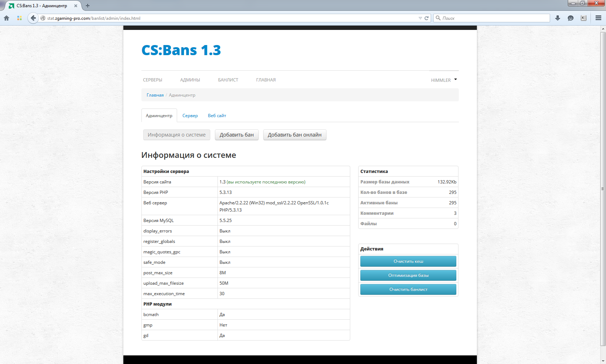
Task: Select the MySQL version value 5.5.25
Action: pos(225,221)
